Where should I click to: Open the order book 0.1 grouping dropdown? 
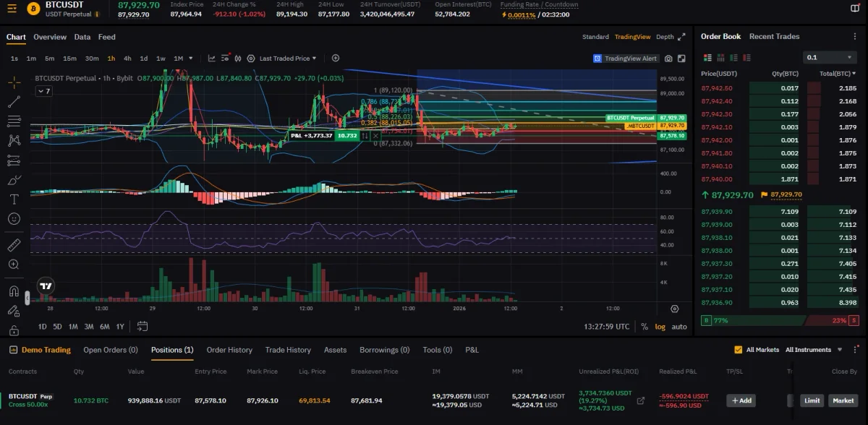click(x=830, y=57)
